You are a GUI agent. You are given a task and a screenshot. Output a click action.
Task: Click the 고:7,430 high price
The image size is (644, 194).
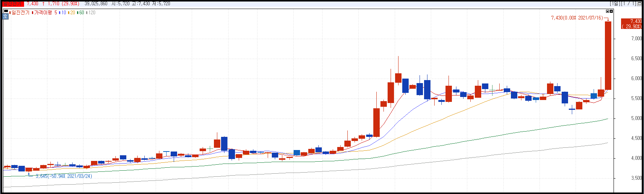point(141,3)
